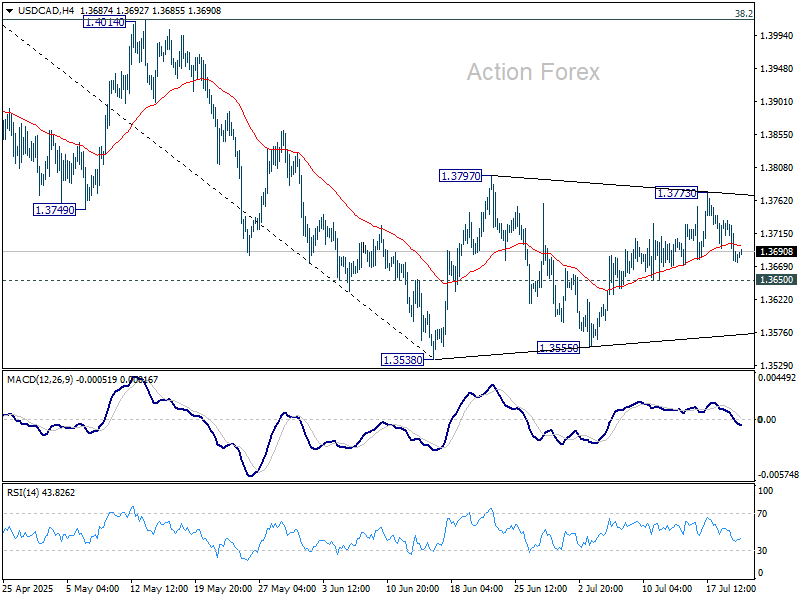
Task: Click the 19 May 20:00 time label
Action: 223,589
